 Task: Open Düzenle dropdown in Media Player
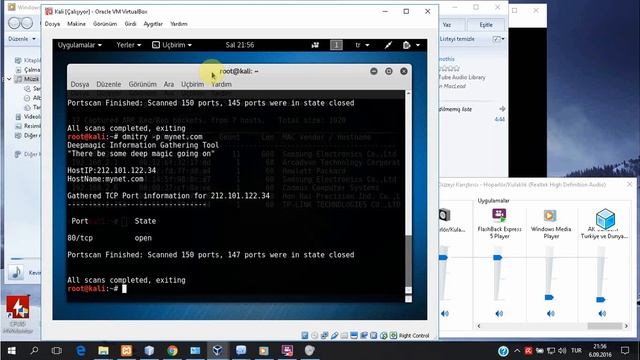click(x=22, y=39)
